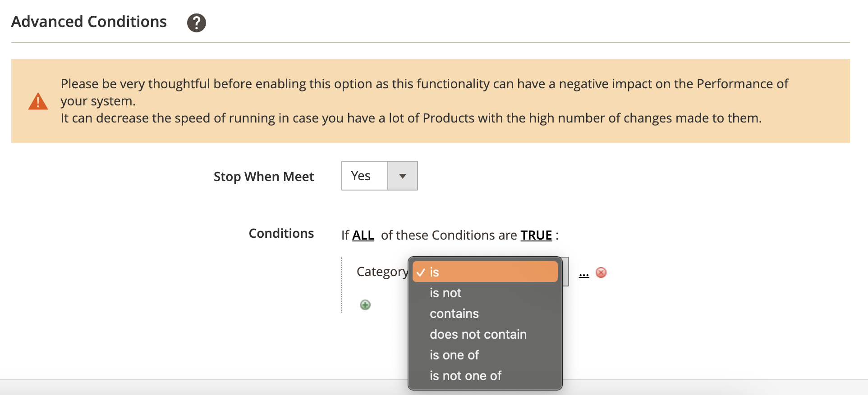Open the condition operator dropdown
The height and width of the screenshot is (395, 868).
tap(485, 272)
